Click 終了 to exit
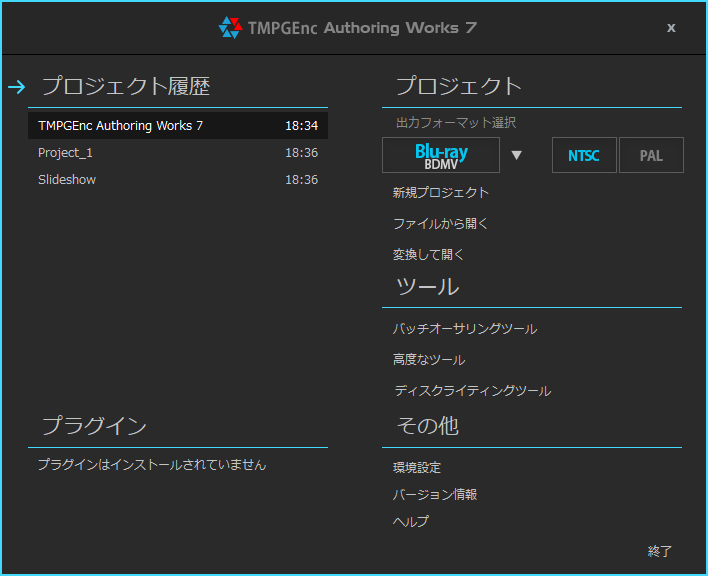 [660, 551]
